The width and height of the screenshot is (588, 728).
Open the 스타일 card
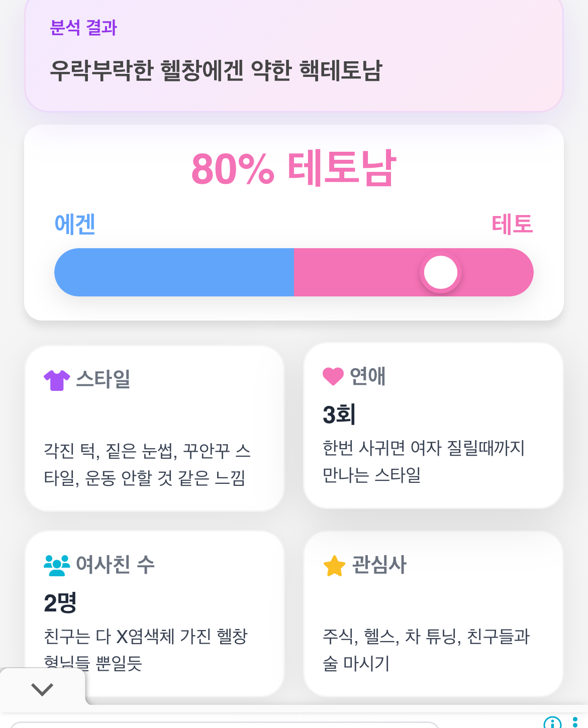(x=154, y=428)
